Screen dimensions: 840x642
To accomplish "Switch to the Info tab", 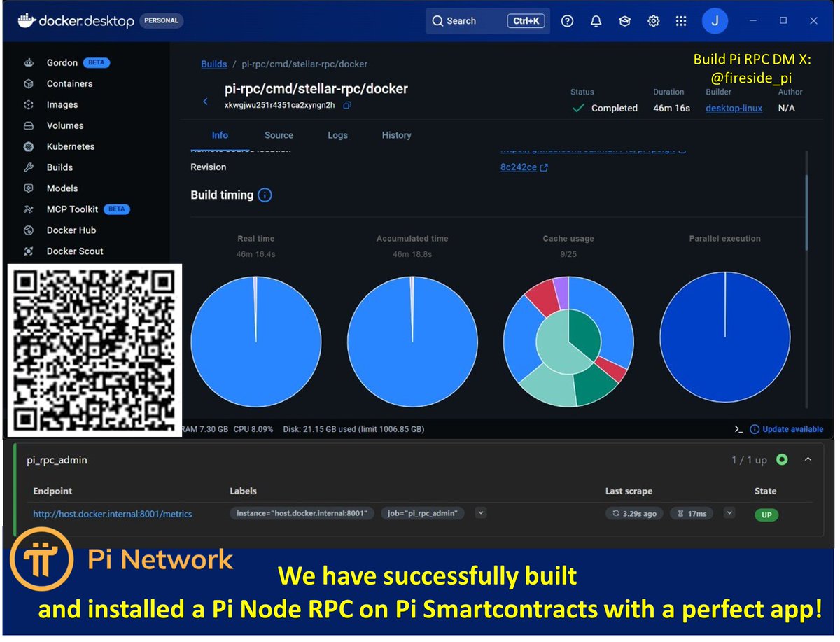I will [220, 135].
